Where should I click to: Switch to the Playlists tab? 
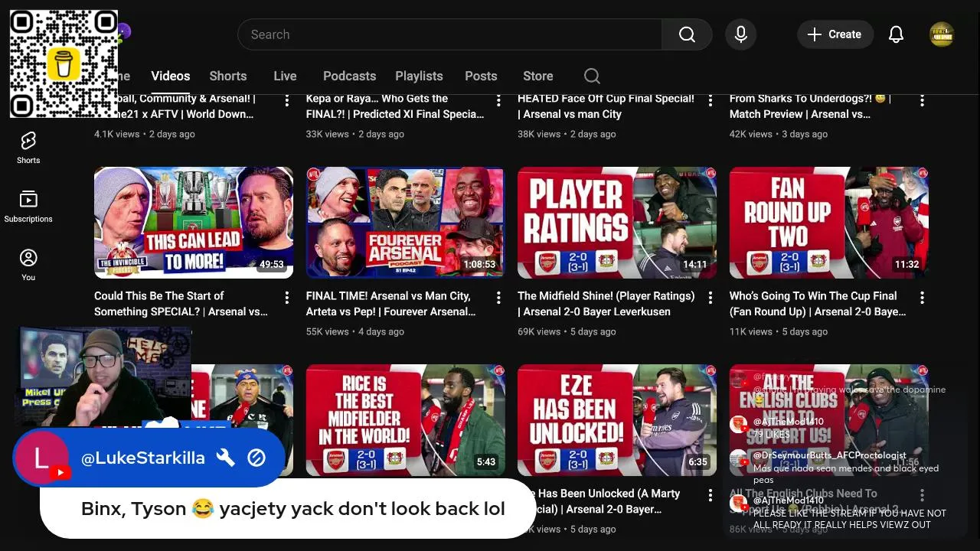coord(419,76)
